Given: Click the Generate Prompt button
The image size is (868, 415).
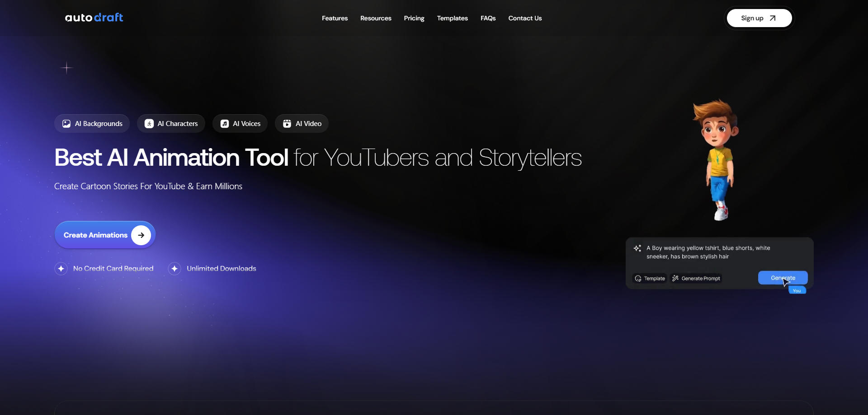Looking at the screenshot, I should point(696,279).
